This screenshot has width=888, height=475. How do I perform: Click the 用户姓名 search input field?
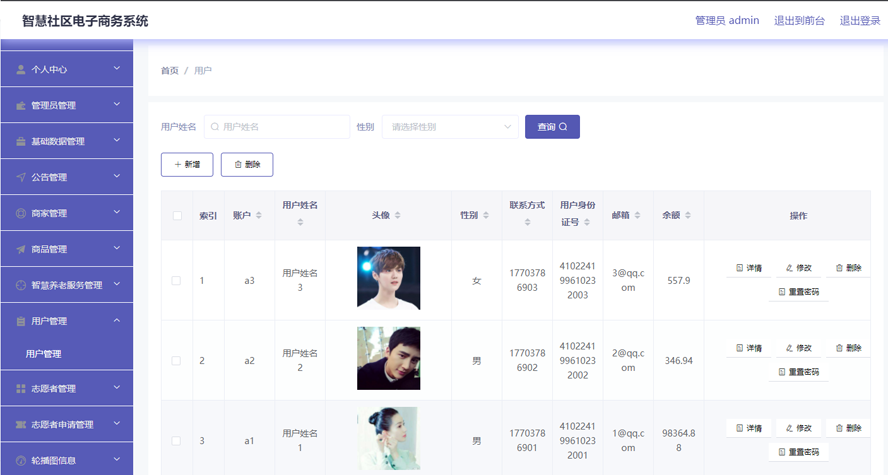pos(276,127)
